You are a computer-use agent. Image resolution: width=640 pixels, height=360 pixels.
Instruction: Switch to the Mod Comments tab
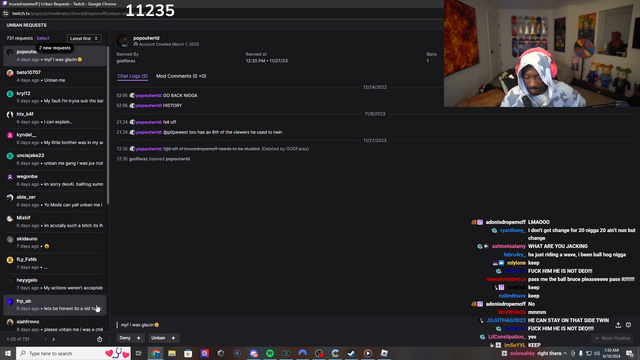click(181, 76)
